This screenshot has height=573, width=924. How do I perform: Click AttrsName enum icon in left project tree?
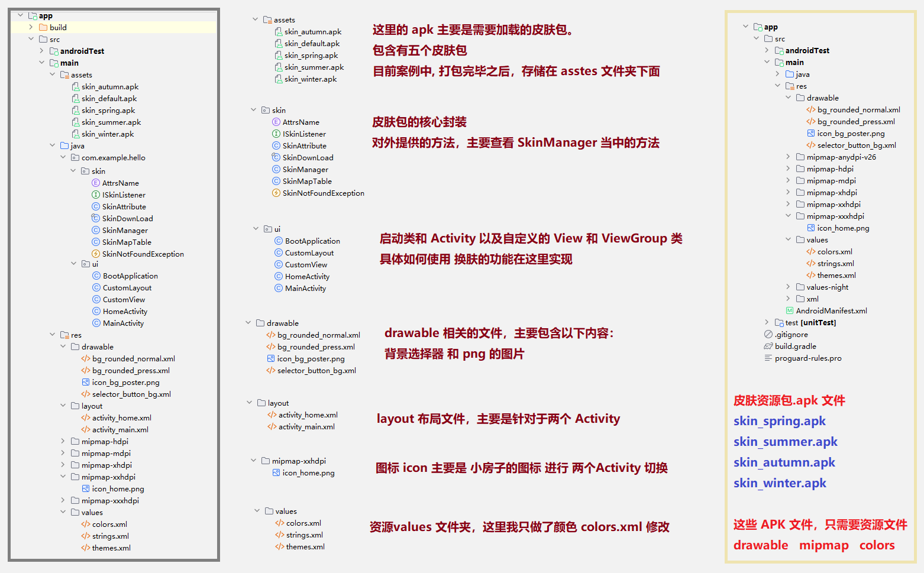pyautogui.click(x=96, y=183)
